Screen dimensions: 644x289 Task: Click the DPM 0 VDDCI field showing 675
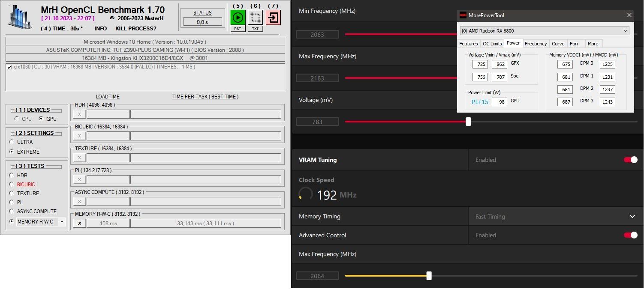(x=565, y=64)
